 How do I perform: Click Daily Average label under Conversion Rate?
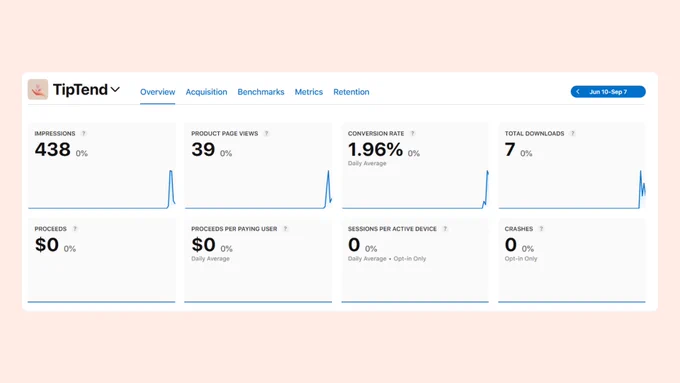(x=367, y=163)
